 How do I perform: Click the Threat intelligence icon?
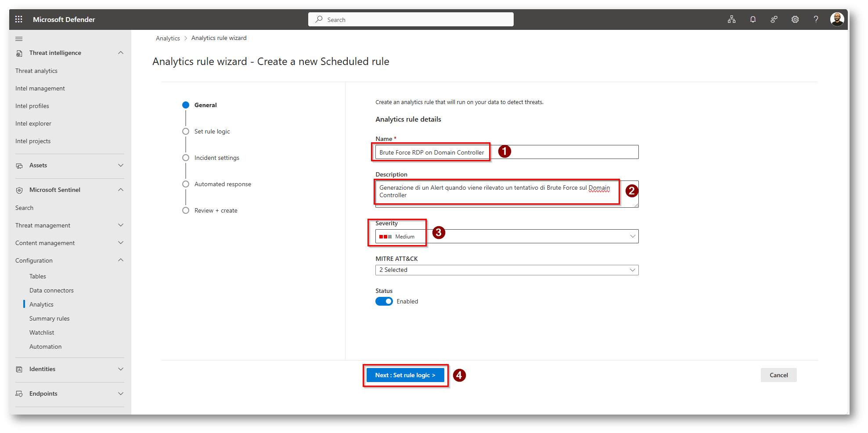pos(19,53)
